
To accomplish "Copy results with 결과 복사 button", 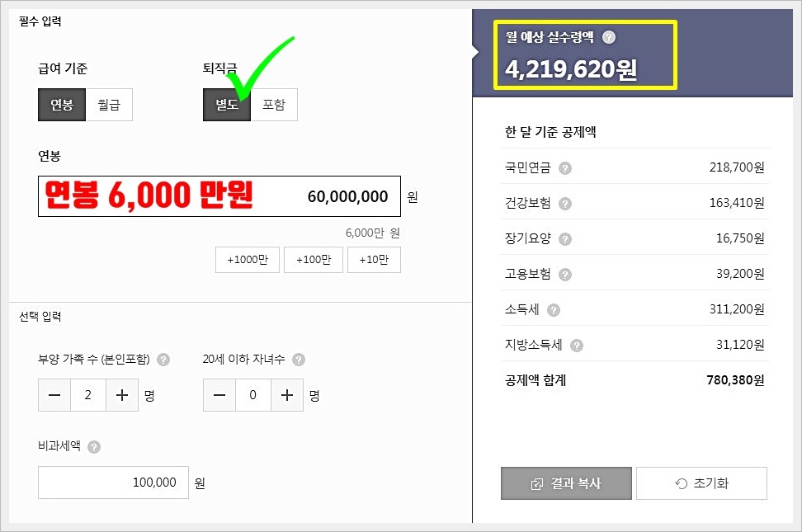I will pos(566,483).
